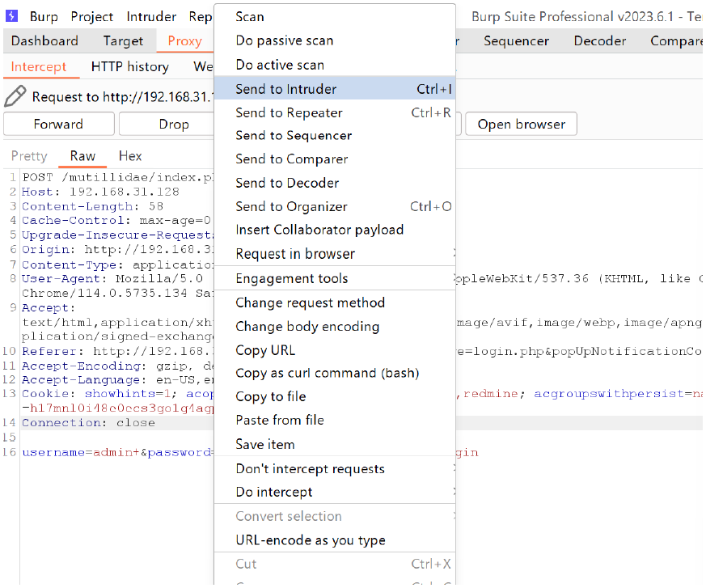Click the Forward button

click(x=58, y=124)
